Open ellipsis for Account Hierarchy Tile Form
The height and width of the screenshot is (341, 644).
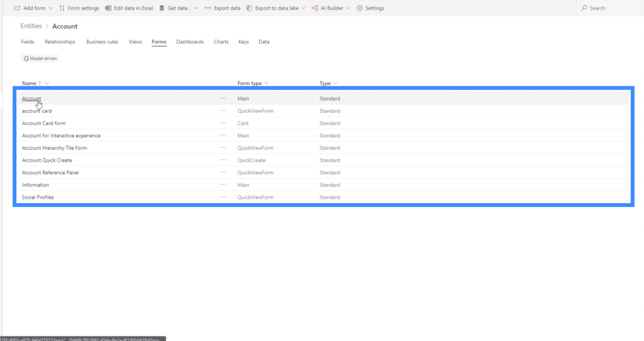tap(223, 147)
